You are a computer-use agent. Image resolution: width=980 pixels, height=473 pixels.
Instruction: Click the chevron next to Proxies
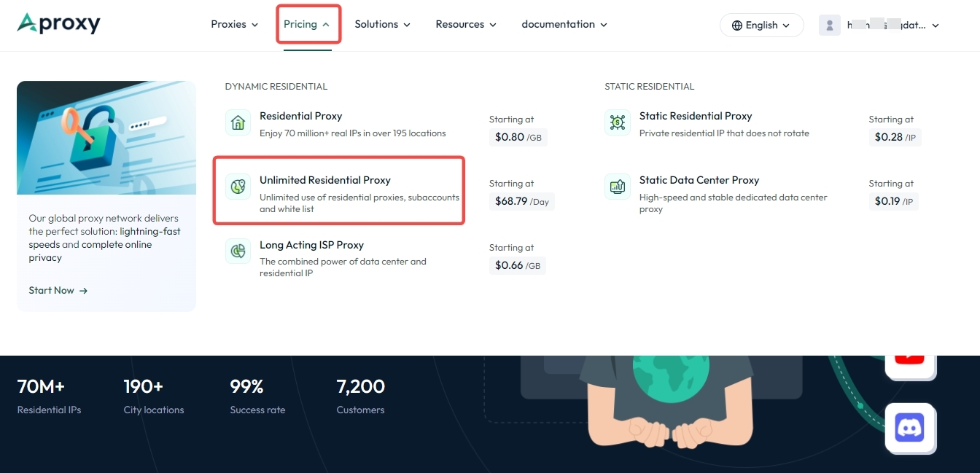pos(254,25)
